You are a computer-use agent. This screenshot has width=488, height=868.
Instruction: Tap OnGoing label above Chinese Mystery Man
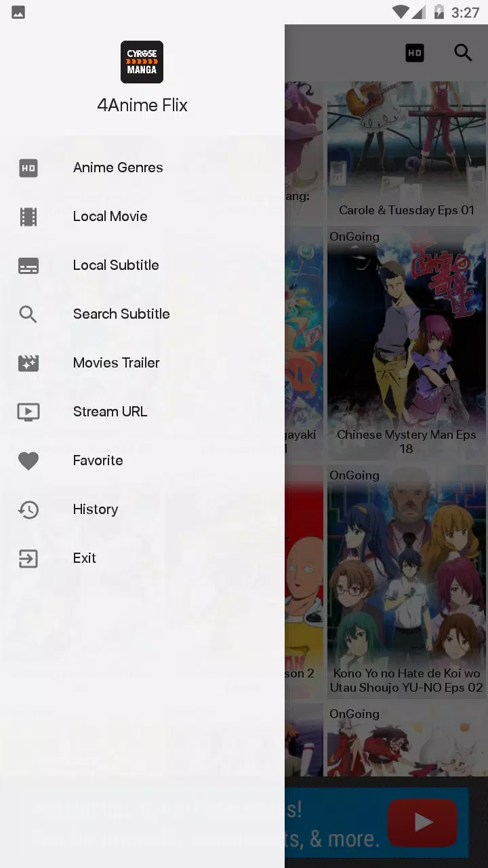[354, 237]
